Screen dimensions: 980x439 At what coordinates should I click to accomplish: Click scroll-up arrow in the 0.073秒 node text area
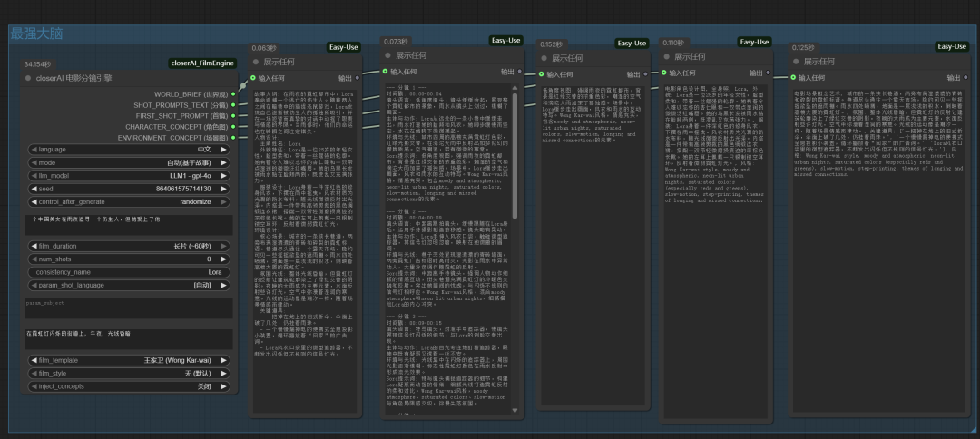click(515, 87)
